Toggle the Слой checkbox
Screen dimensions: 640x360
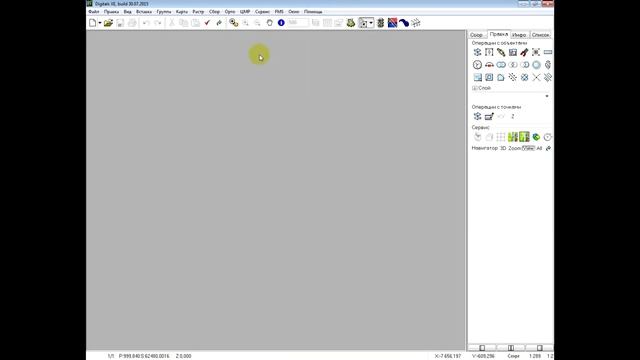pyautogui.click(x=474, y=88)
